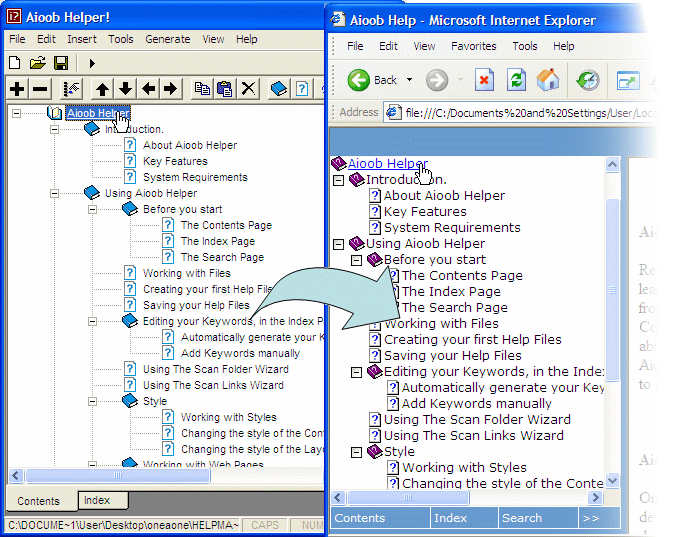Click the Home icon in Internet Explorer
Viewport: 691px width, 537px height.
point(548,80)
